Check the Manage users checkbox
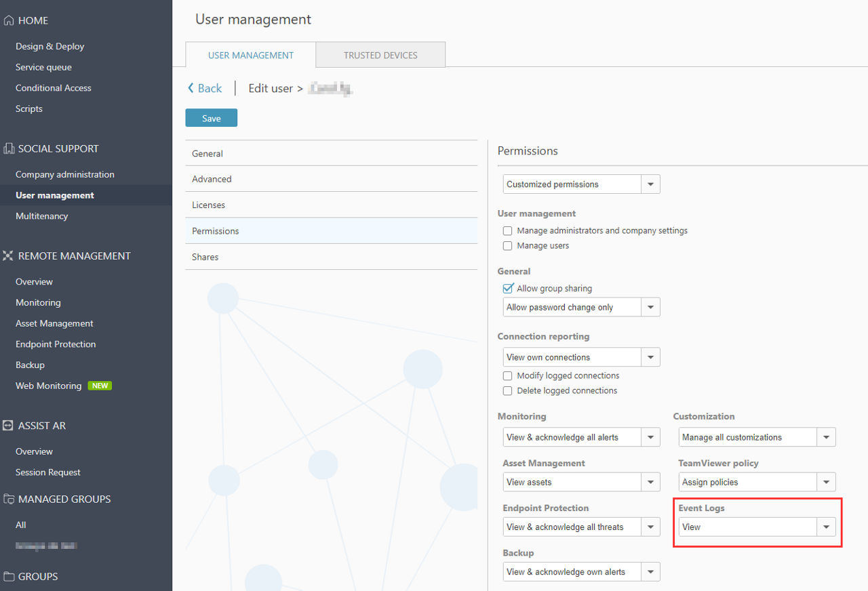868x591 pixels. pos(507,246)
